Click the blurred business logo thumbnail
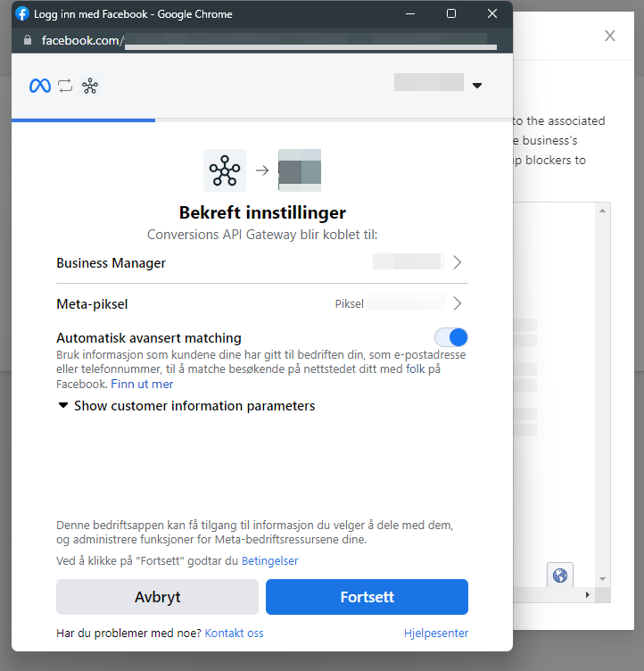 (300, 170)
